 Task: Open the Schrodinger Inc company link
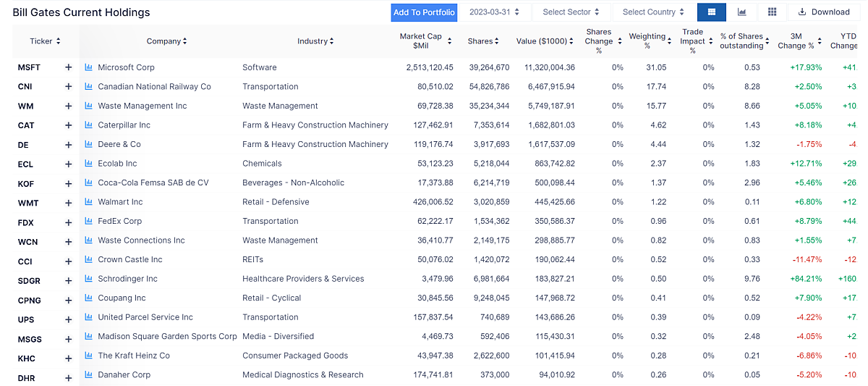click(x=128, y=279)
